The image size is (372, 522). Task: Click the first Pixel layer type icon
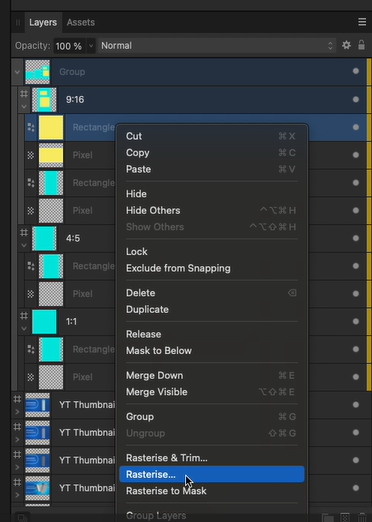(x=31, y=155)
